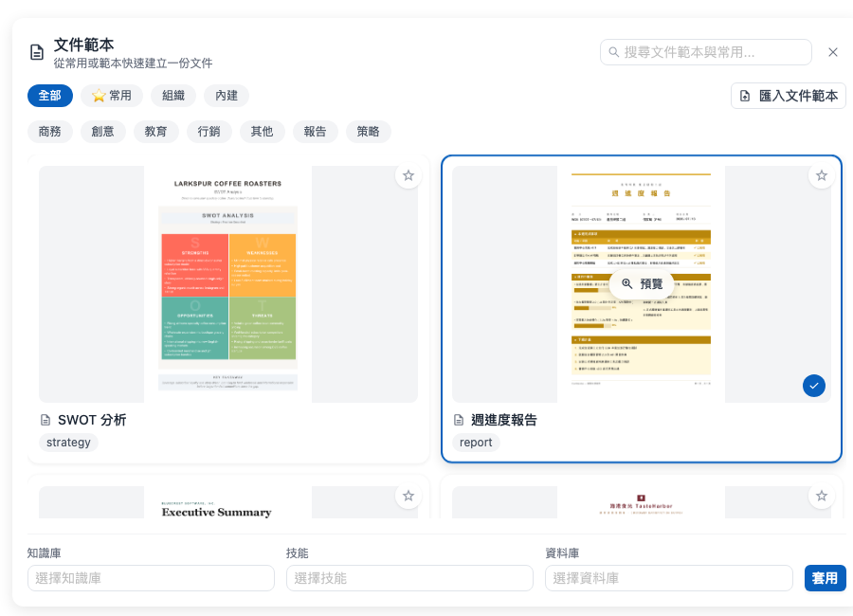
Task: Click the file icon next to SWOT 分析
Action: coord(45,420)
